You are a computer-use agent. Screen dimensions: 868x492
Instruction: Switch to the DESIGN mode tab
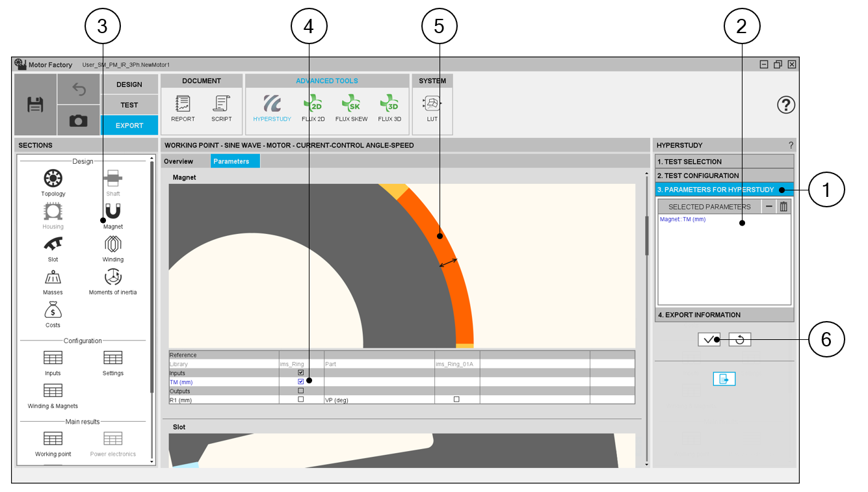pyautogui.click(x=129, y=84)
